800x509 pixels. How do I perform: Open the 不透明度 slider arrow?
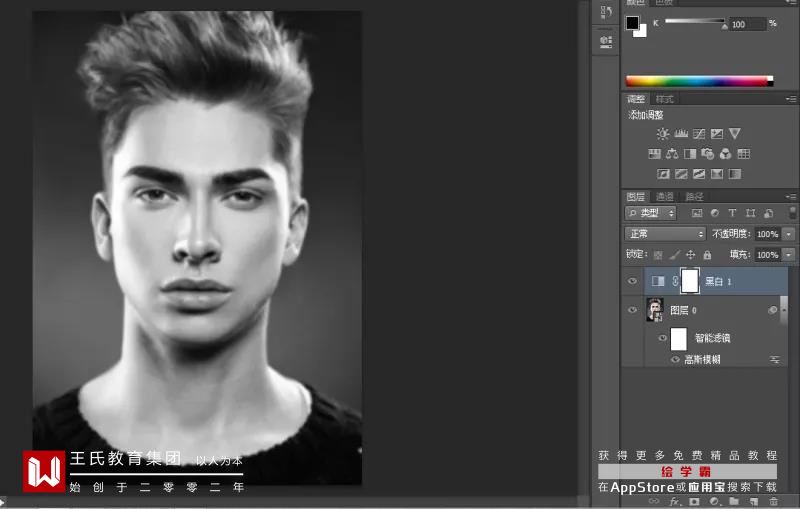click(789, 234)
